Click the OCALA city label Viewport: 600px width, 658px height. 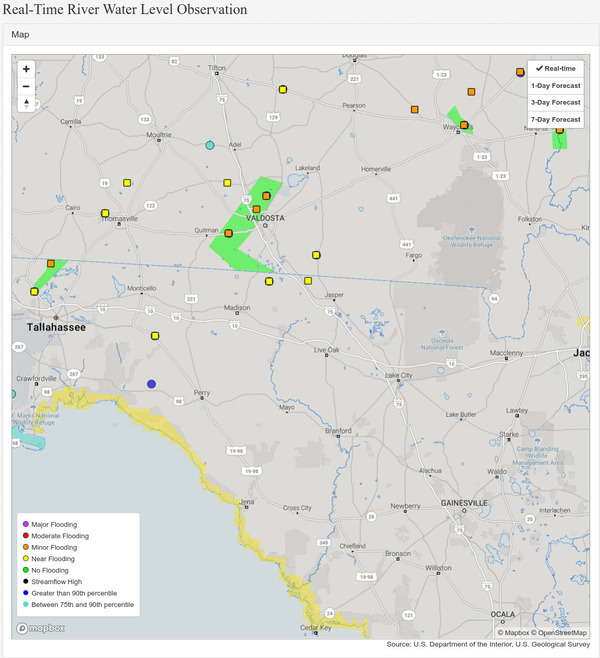tap(503, 614)
